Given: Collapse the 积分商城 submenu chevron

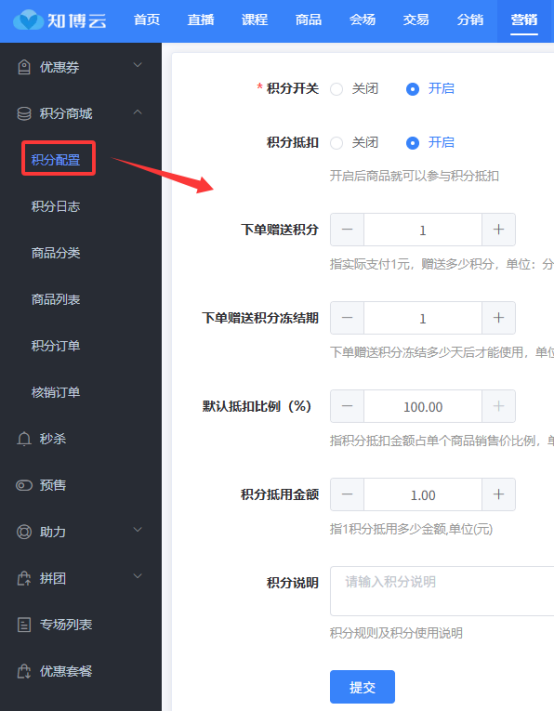Looking at the screenshot, I should pos(137,112).
